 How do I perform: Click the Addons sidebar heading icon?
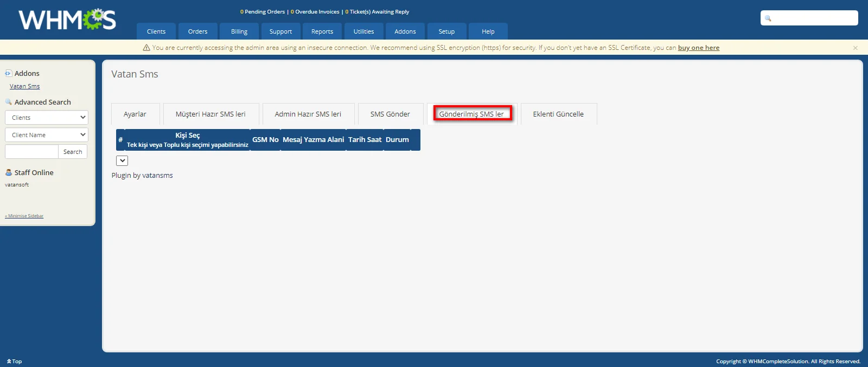[8, 73]
